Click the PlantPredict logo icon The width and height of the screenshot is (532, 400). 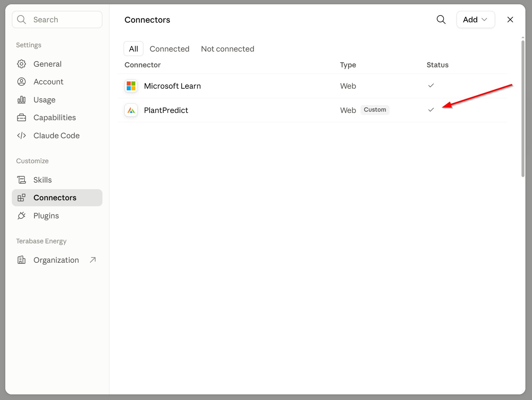[x=131, y=110]
